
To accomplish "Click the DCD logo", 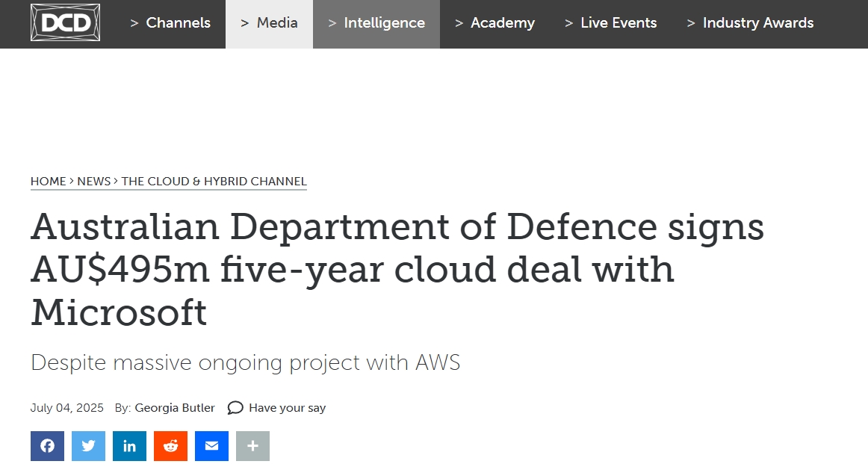I will 65,22.
